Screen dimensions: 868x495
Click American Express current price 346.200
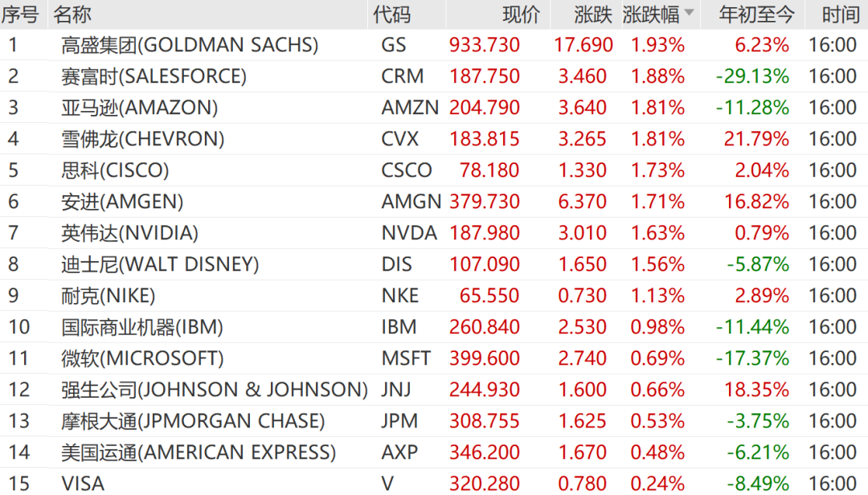(x=485, y=452)
